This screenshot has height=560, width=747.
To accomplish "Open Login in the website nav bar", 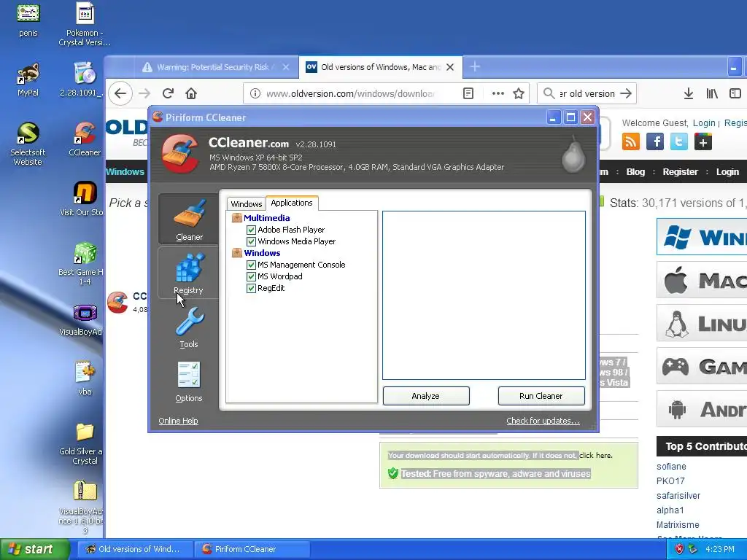I will 727,172.
